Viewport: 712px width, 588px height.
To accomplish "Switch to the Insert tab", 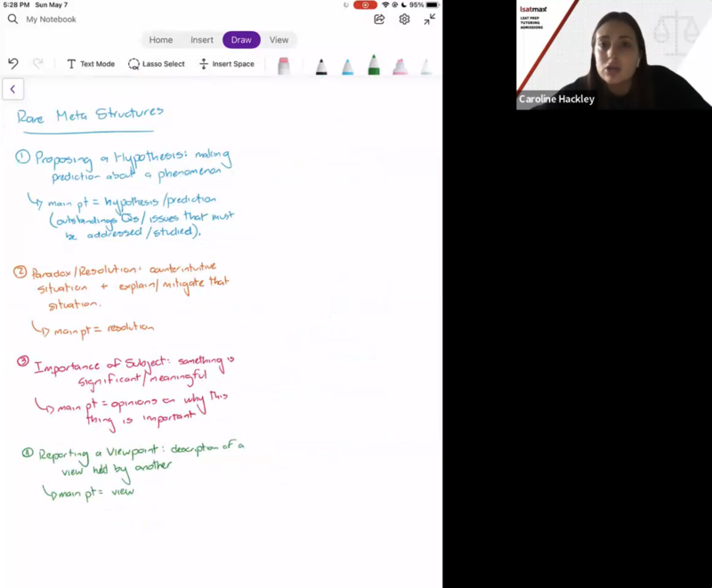I will click(x=202, y=40).
